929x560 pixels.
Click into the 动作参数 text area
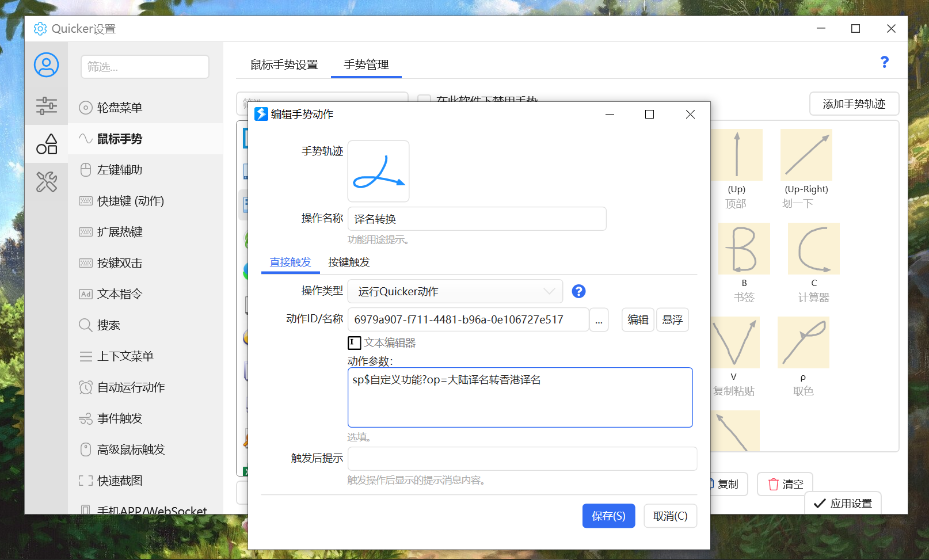coord(520,398)
